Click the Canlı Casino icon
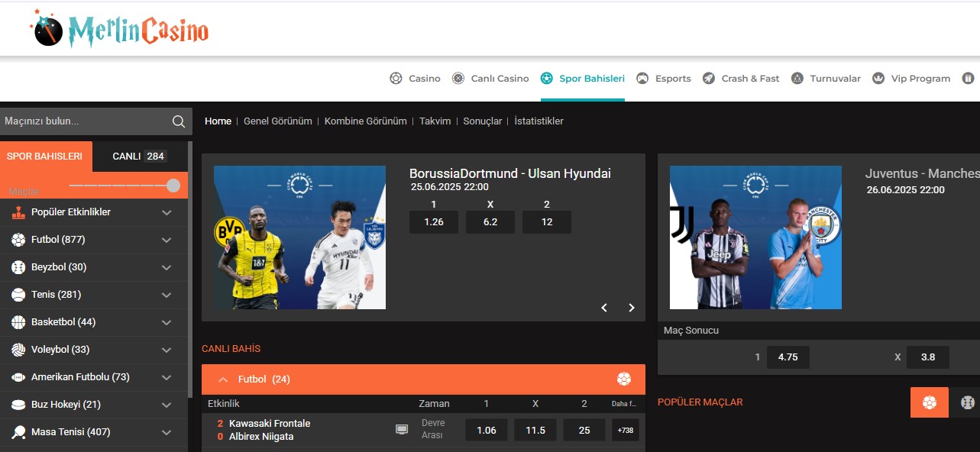Screen dimensions: 980x452 click(458, 78)
